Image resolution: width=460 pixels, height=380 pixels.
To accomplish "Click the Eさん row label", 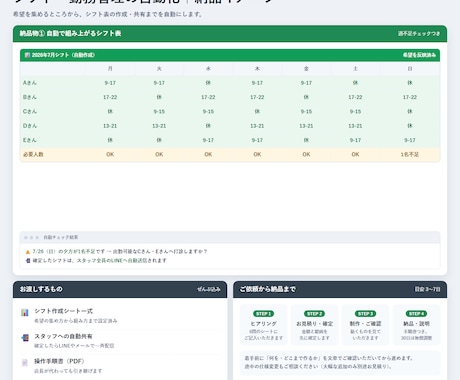I will pos(30,140).
